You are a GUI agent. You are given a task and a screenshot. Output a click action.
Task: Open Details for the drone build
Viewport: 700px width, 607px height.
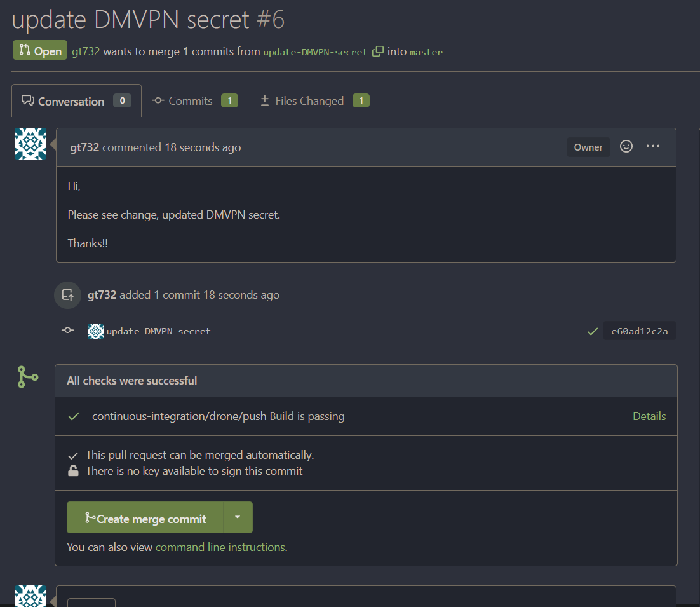click(649, 416)
